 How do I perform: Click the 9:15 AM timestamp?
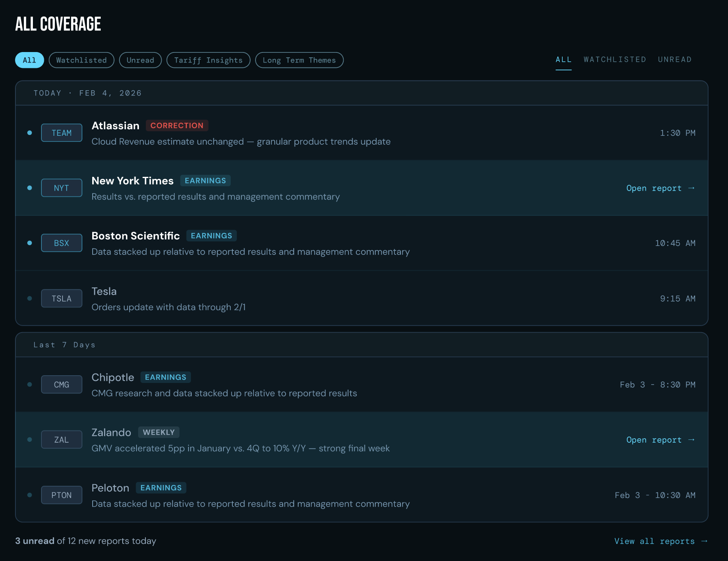pos(677,298)
